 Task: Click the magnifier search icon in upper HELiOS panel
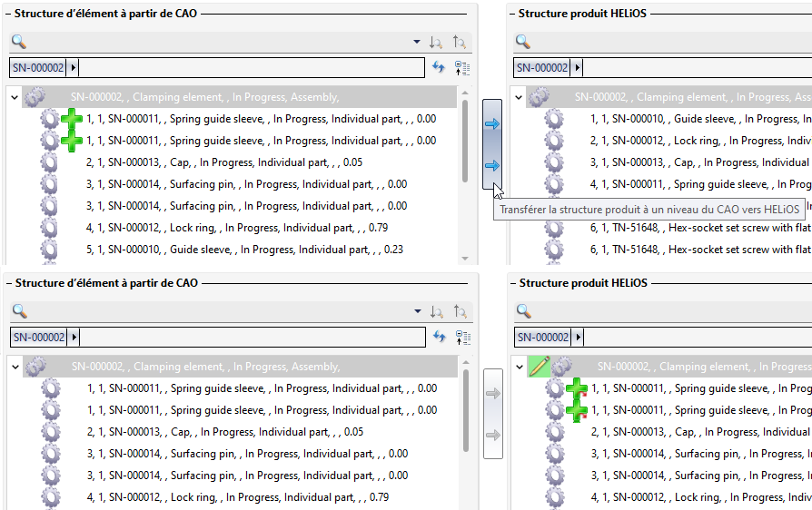523,42
